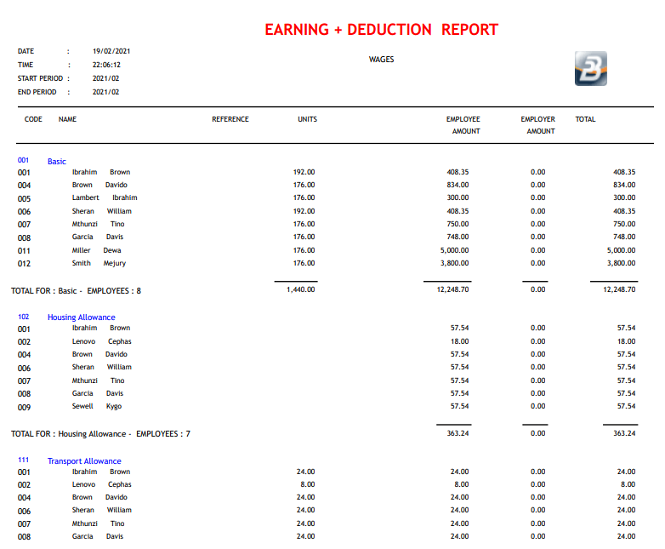
Task: Click employee amount 3,800.00 for Smith
Action: tap(455, 263)
